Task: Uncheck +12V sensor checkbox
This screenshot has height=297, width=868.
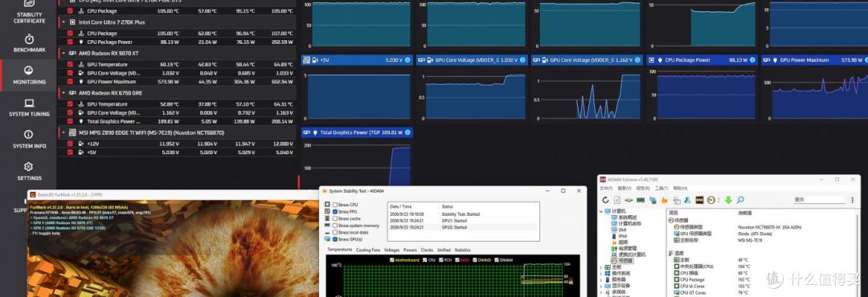Action: [x=70, y=143]
